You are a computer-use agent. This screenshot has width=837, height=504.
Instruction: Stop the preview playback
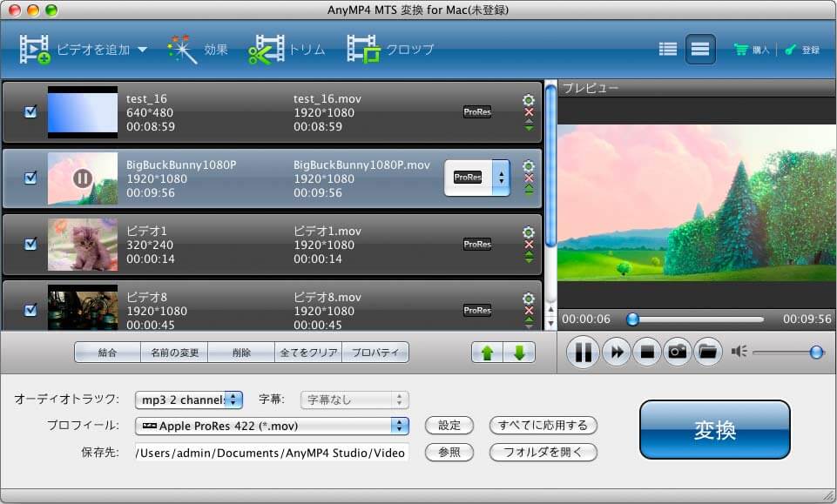point(647,352)
